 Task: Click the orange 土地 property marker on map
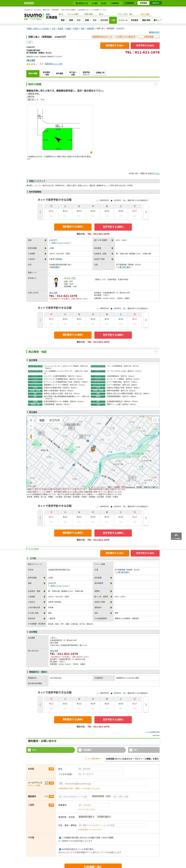coord(93,449)
